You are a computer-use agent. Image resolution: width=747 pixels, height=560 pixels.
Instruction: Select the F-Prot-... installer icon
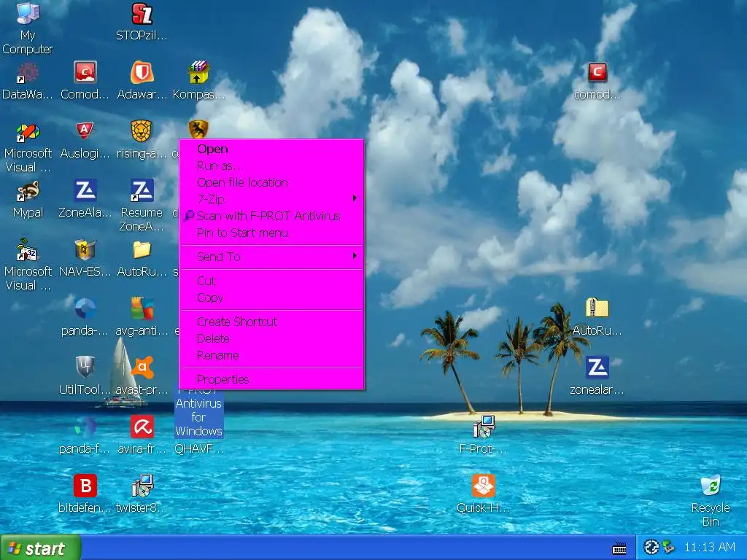(x=483, y=427)
